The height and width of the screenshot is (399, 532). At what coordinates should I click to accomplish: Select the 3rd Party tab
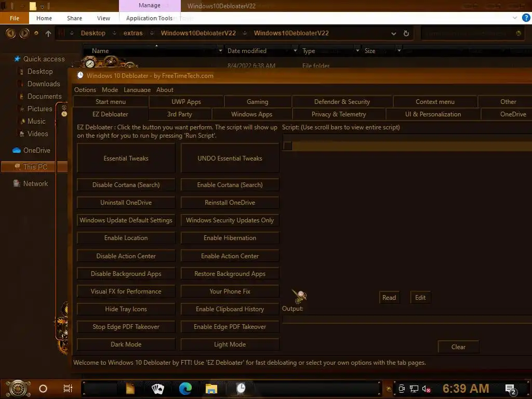179,114
